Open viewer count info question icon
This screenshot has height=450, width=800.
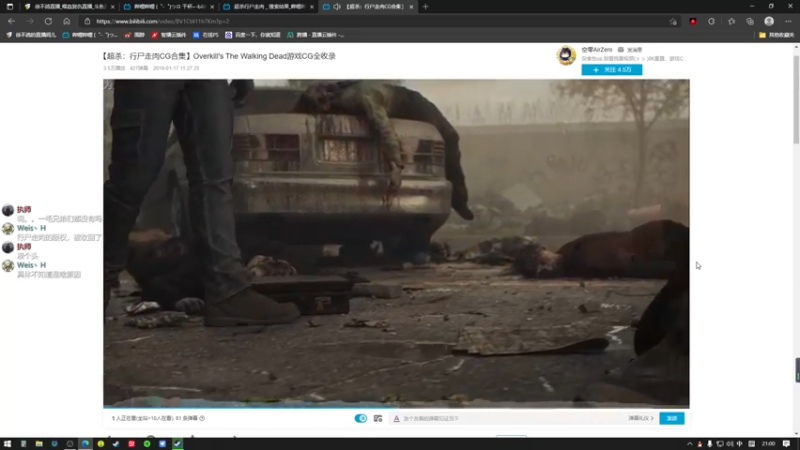coord(202,418)
